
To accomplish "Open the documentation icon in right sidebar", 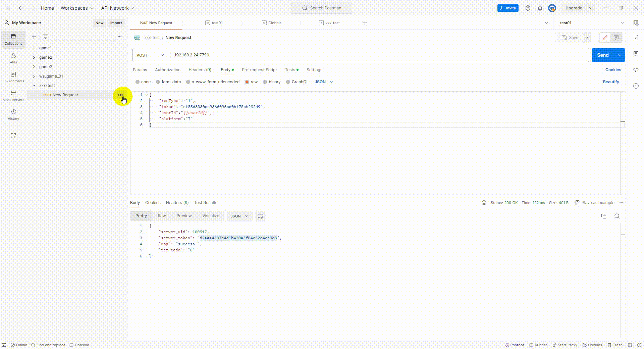I will click(636, 38).
